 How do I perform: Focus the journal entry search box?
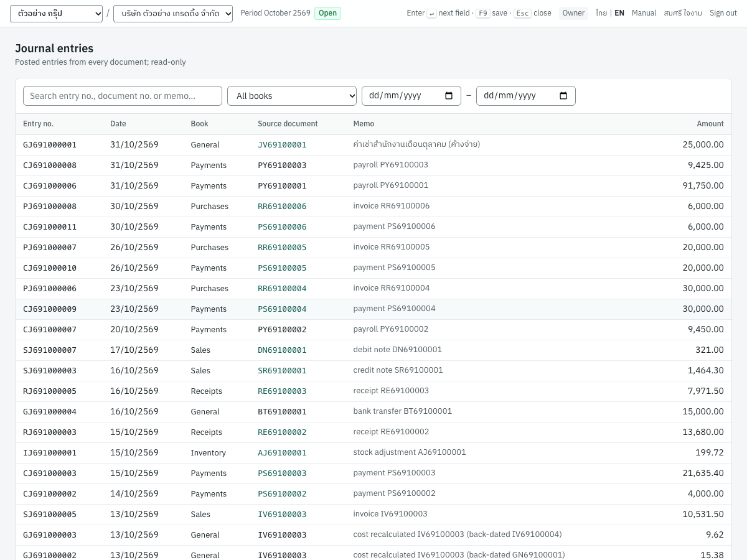tap(123, 96)
